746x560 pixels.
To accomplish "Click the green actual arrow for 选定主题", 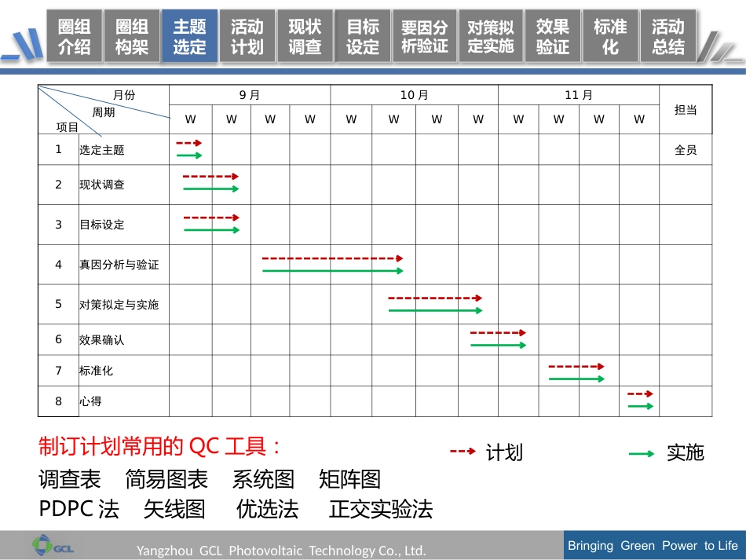I will click(189, 155).
